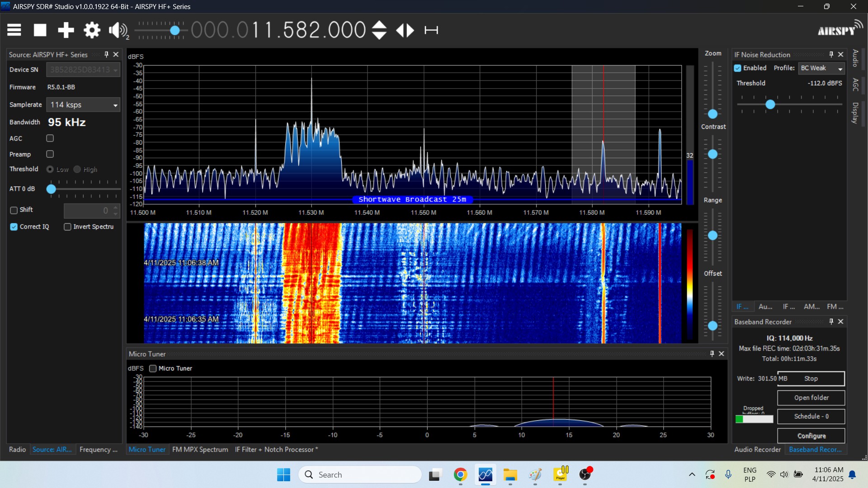Open Chrome from the taskbar
The width and height of the screenshot is (868, 488).
click(460, 474)
